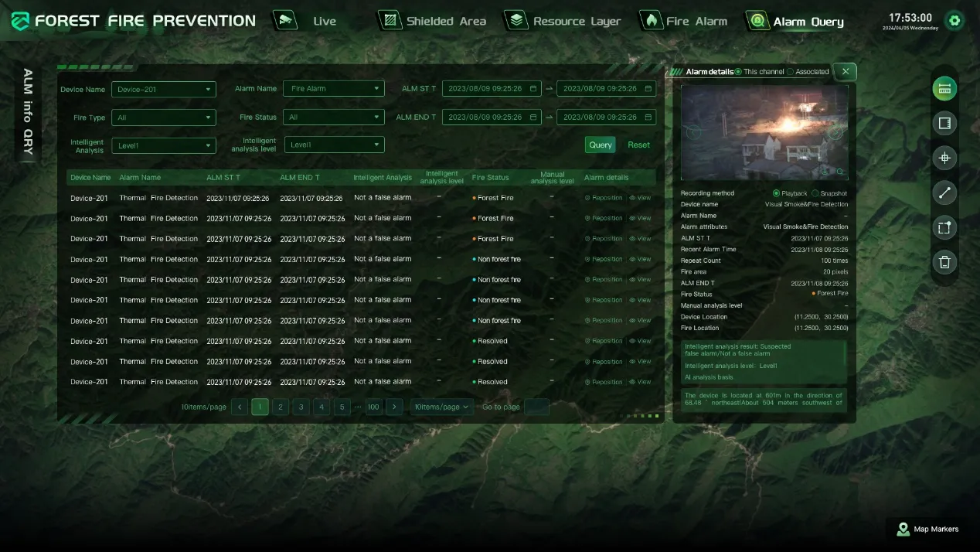
Task: Activate the line distance drawing tool
Action: point(944,193)
